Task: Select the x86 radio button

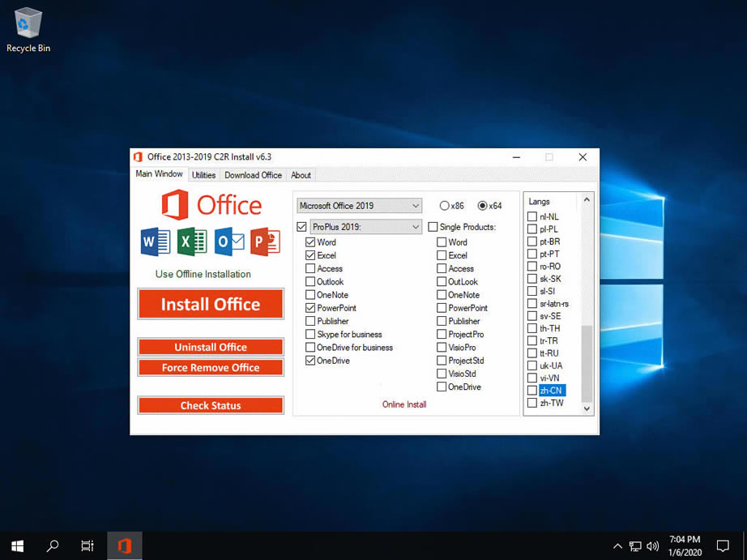Action: tap(444, 205)
